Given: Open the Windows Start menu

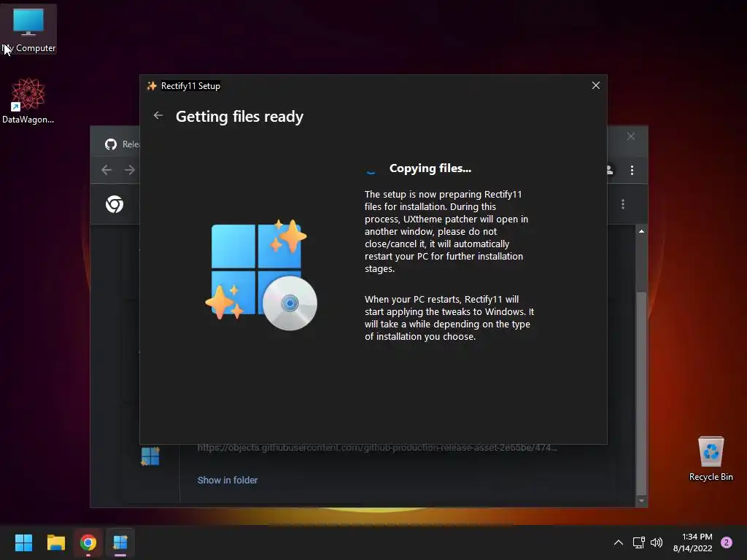Looking at the screenshot, I should click(x=23, y=542).
